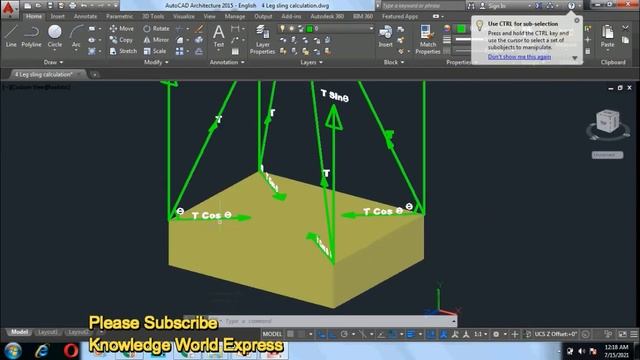Image resolution: width=640 pixels, height=360 pixels.
Task: Click the ViewCube in the viewport
Action: 608,121
